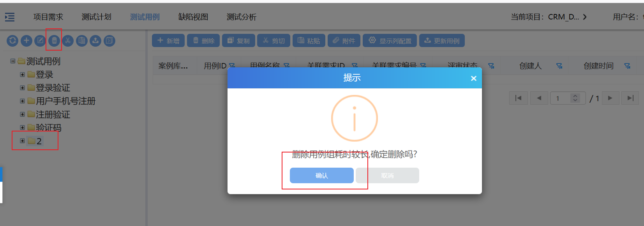Go to previous page arrow
The image size is (644, 226).
(539, 98)
